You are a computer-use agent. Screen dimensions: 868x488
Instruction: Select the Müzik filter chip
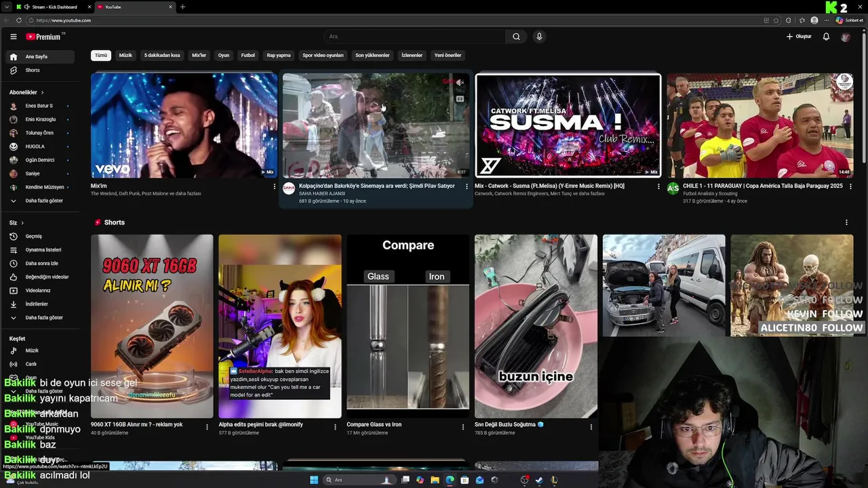coord(125,56)
